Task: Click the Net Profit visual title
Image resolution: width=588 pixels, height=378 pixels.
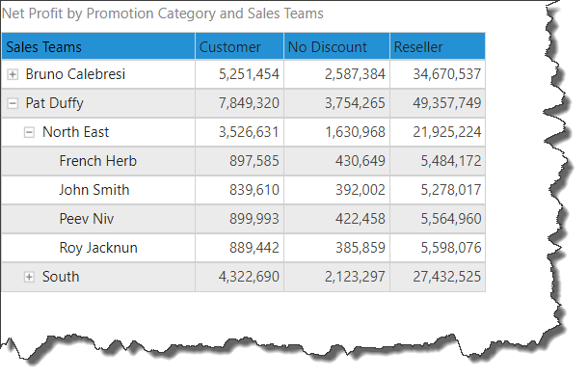Action: (x=162, y=13)
